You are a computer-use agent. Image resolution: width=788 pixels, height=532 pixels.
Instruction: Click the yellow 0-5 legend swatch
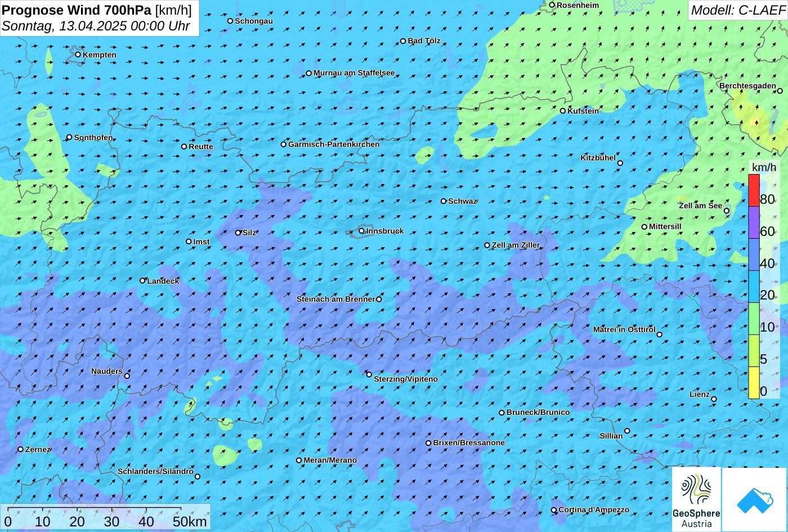754,383
